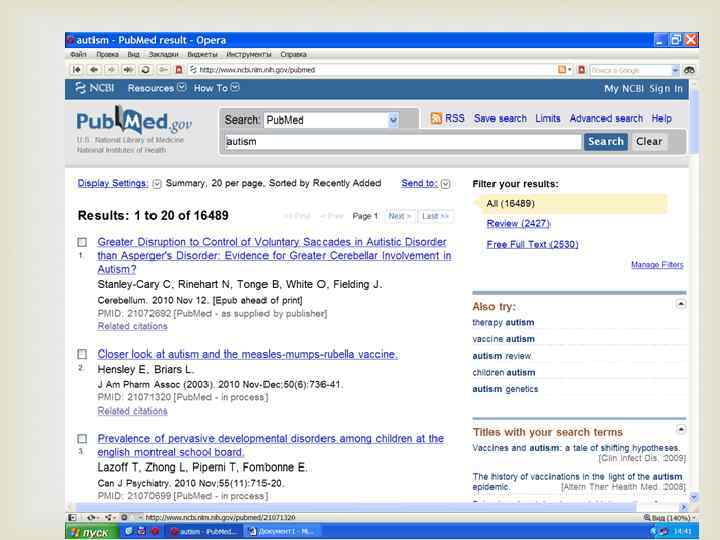Image resolution: width=720 pixels, height=540 pixels.
Task: Click the red page icon beside address bar
Action: [x=179, y=69]
